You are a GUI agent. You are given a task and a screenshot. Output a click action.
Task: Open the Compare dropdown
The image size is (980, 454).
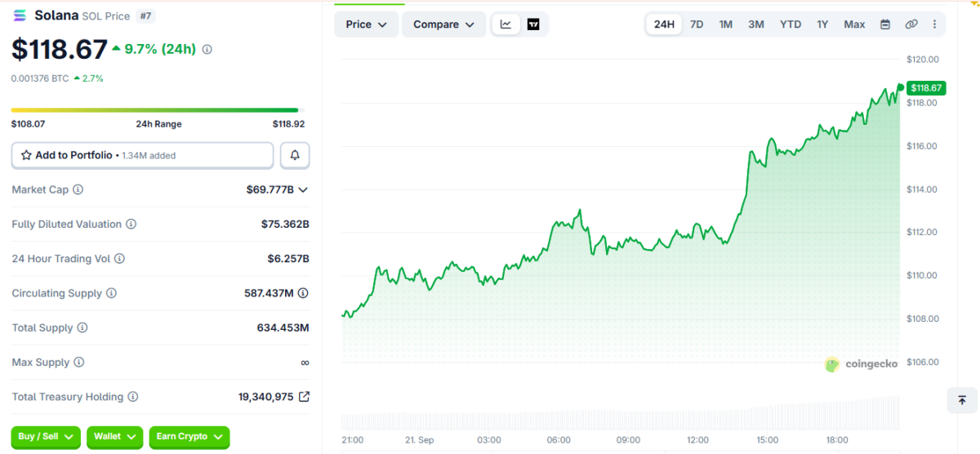444,24
